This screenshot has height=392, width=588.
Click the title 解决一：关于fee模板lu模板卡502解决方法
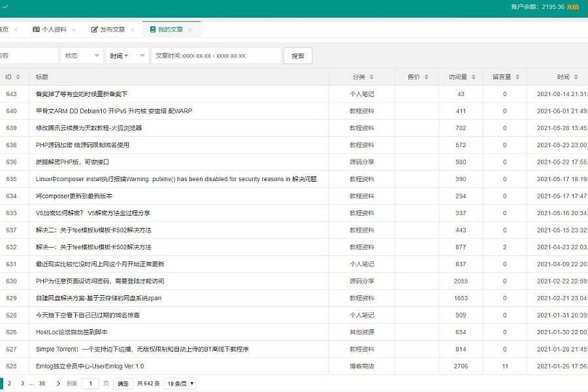[x=93, y=247]
